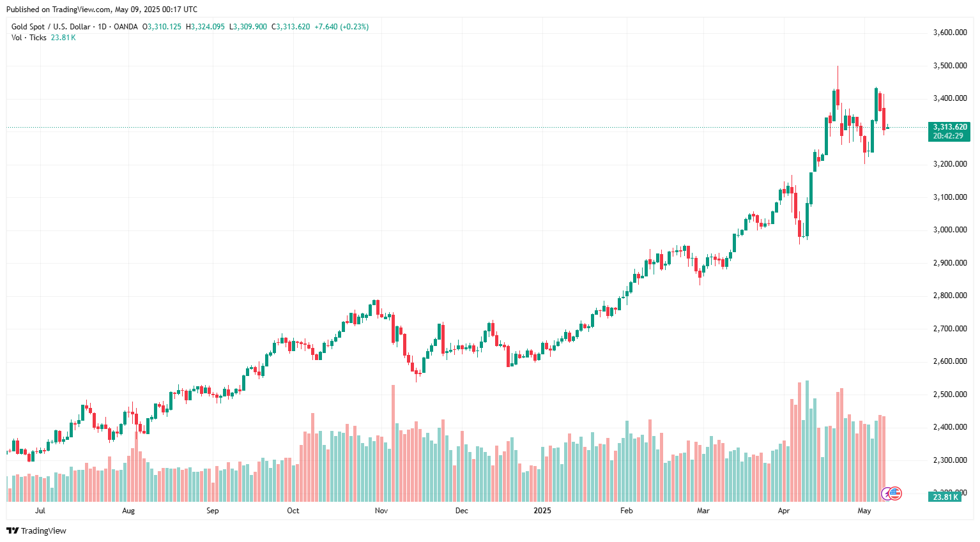The width and height of the screenshot is (980, 542).
Task: Click the current price label 3,313.620
Action: click(x=949, y=127)
